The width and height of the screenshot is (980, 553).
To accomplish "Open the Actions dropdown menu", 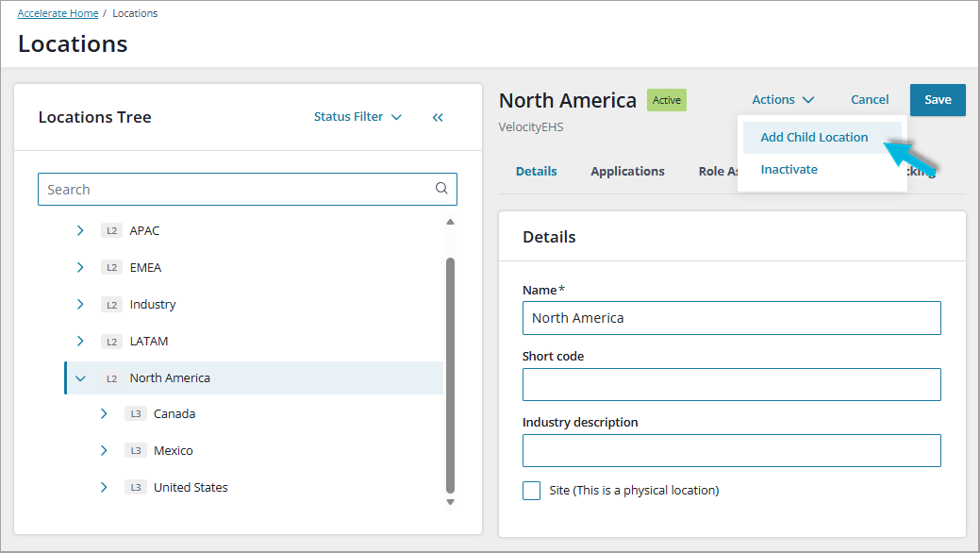I will tap(783, 99).
